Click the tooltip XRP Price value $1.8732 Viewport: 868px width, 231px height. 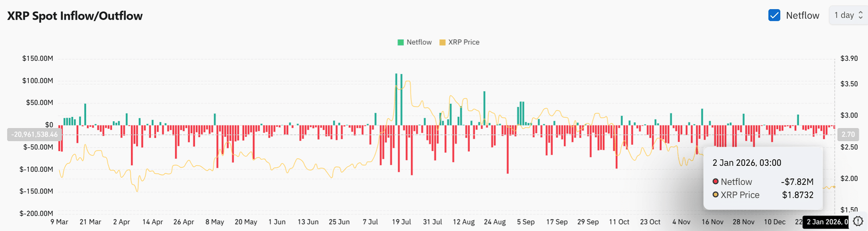(x=797, y=195)
